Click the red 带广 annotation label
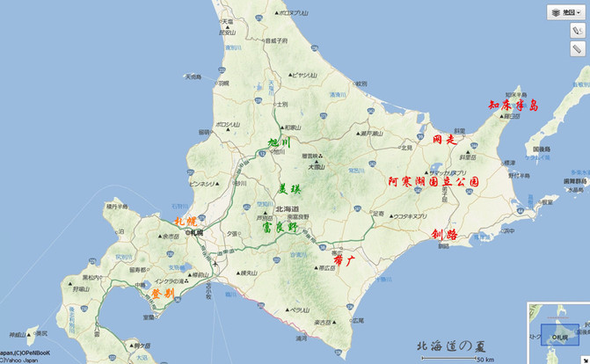This screenshot has height=364, width=590. pos(344,260)
